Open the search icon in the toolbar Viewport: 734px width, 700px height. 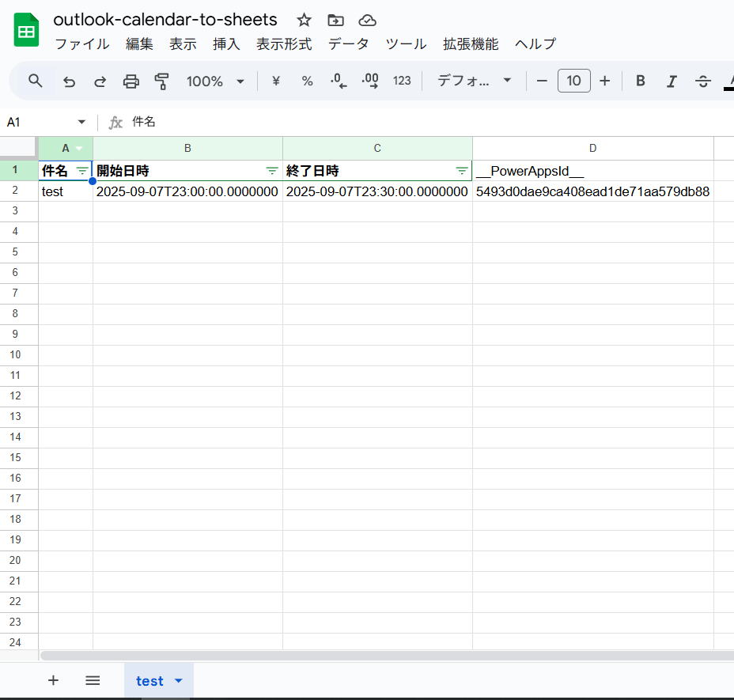35,81
